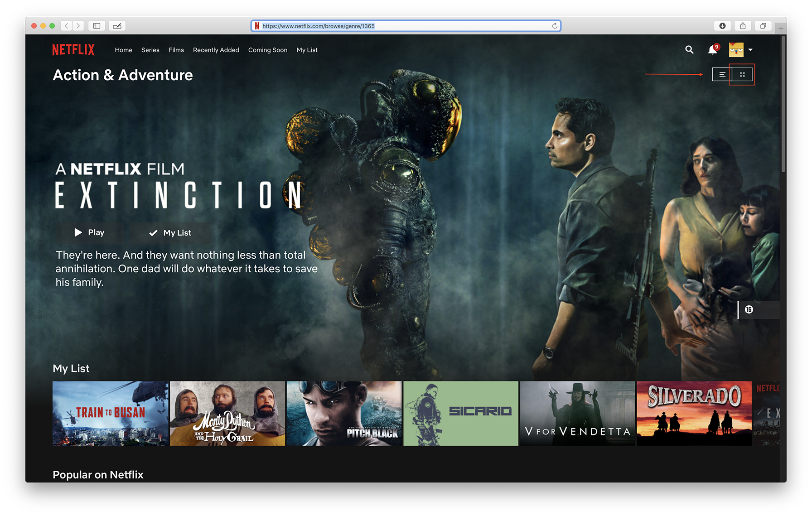Open Monty Python Holy Grail thumbnail
The width and height of the screenshot is (812, 516).
pyautogui.click(x=227, y=413)
